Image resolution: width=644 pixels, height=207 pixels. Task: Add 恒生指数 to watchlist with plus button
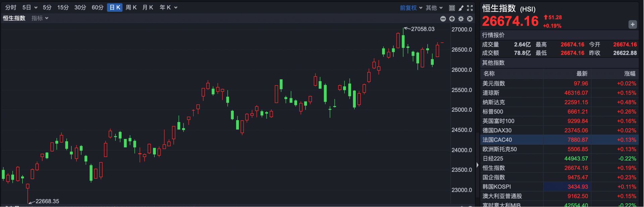click(x=632, y=24)
